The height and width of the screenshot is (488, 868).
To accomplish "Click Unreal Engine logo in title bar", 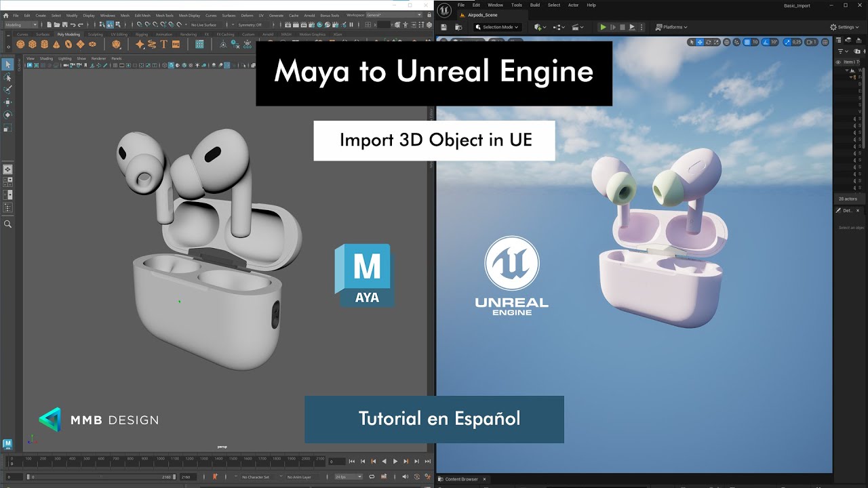I will [x=444, y=9].
